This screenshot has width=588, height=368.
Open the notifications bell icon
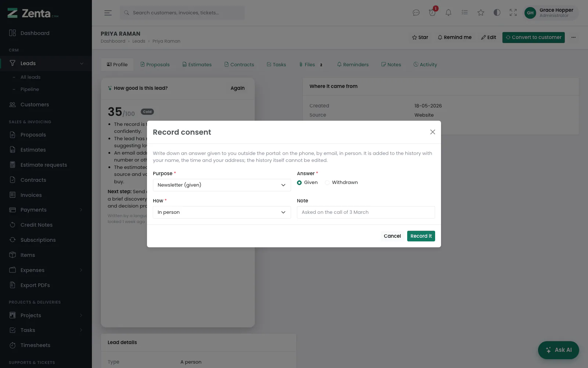click(448, 13)
